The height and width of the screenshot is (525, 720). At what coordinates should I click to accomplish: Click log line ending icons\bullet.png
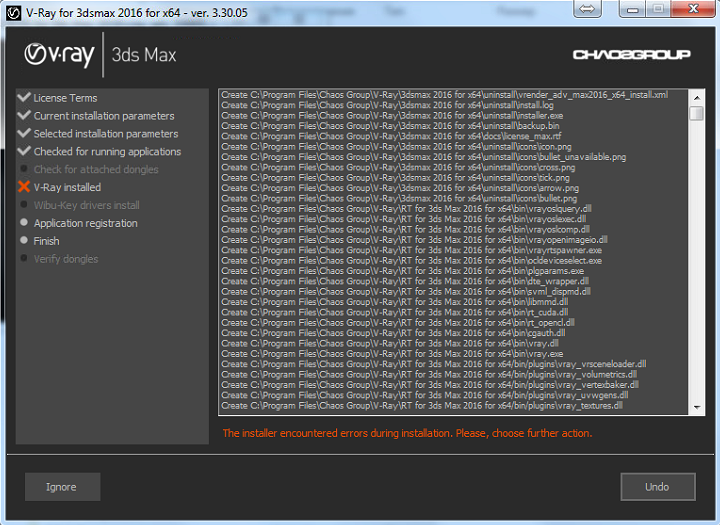coord(399,198)
